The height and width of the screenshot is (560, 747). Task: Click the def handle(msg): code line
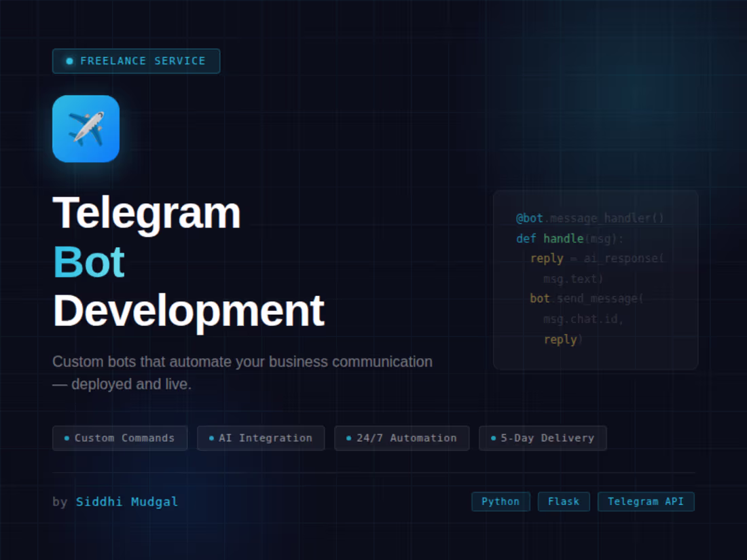[x=570, y=238]
